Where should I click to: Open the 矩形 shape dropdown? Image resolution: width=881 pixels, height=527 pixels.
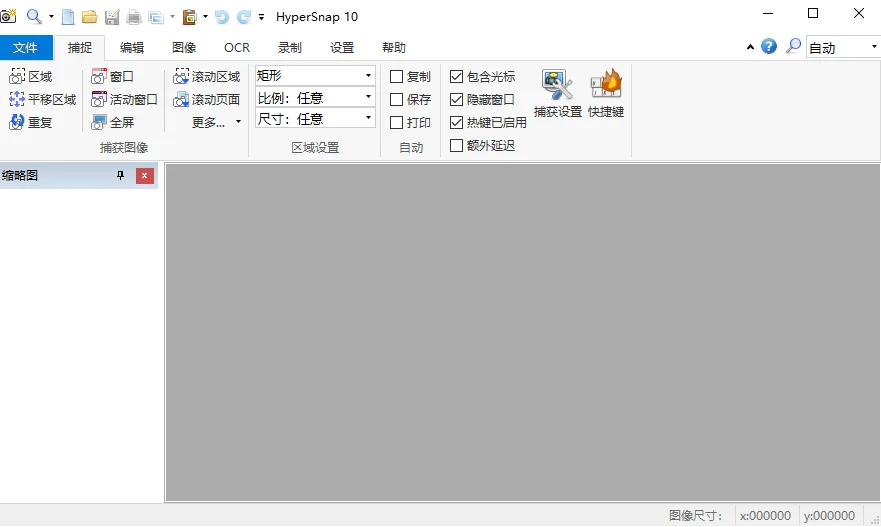pos(315,75)
